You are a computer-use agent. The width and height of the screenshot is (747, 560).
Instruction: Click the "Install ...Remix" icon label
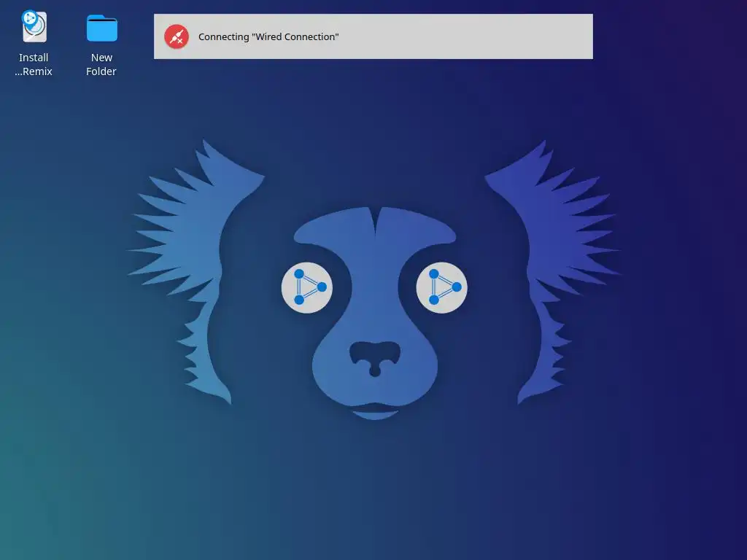tap(34, 64)
